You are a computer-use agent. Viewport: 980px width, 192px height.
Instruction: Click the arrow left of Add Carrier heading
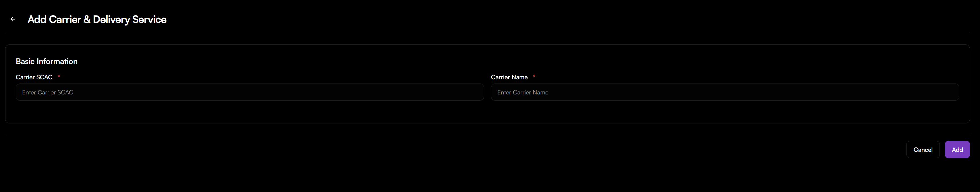(x=13, y=19)
